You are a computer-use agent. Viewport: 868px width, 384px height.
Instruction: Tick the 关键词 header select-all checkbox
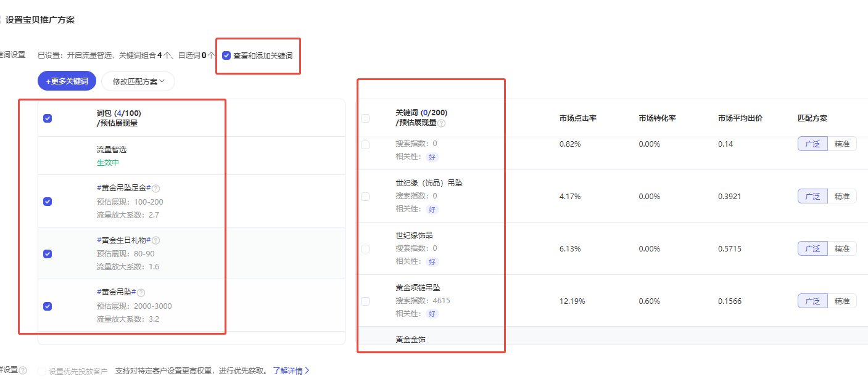click(365, 118)
